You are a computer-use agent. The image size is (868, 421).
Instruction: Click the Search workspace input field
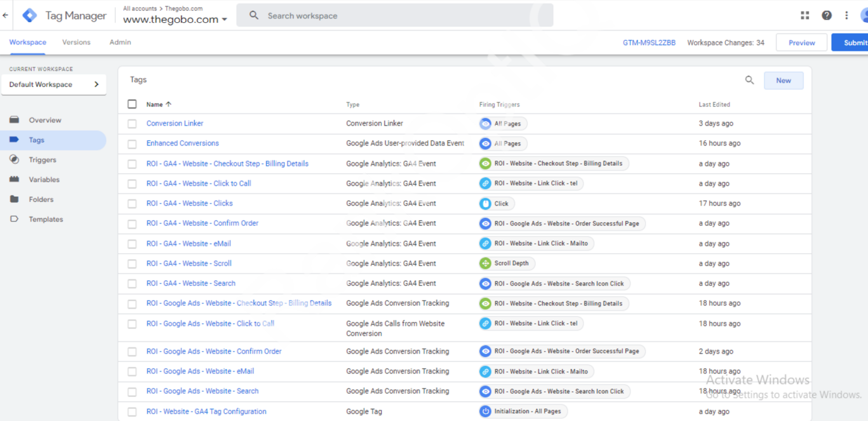[406, 15]
